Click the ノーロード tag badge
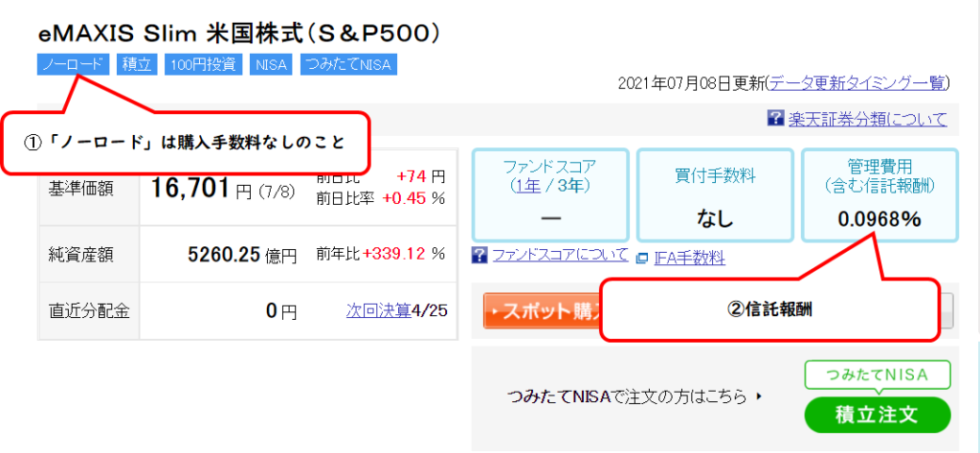 pos(73,65)
